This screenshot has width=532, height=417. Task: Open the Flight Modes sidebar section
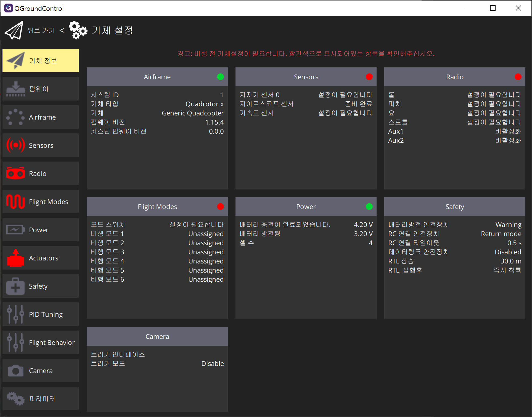coord(41,202)
